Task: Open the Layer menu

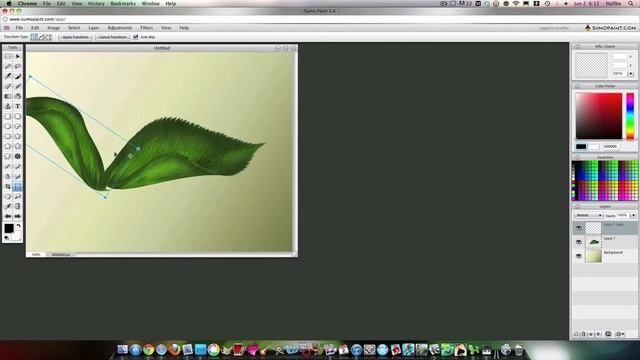Action: coord(93,28)
